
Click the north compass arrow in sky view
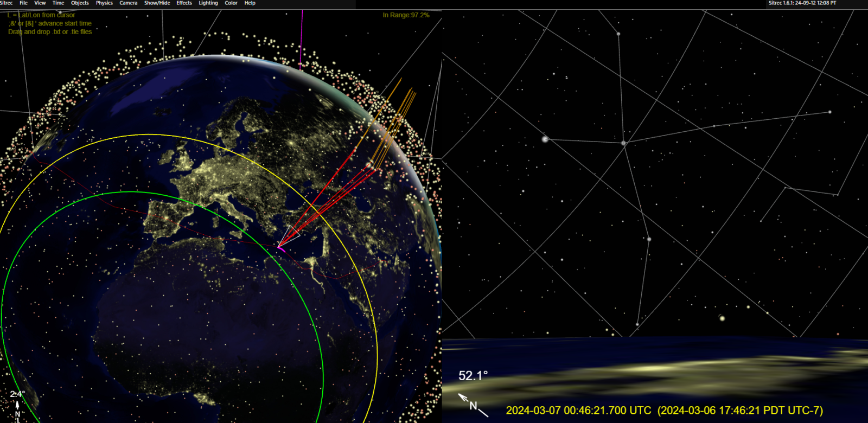464,399
